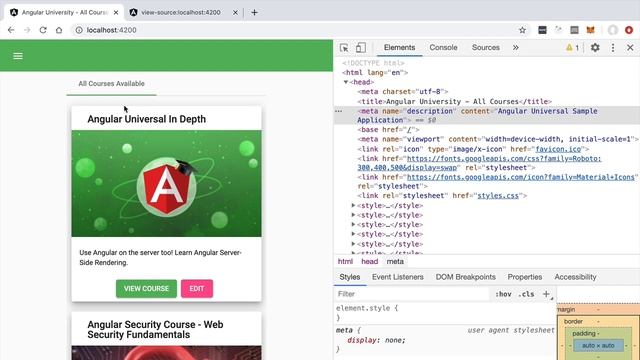640x360 pixels.
Task: Expand the first style element
Action: (353, 206)
